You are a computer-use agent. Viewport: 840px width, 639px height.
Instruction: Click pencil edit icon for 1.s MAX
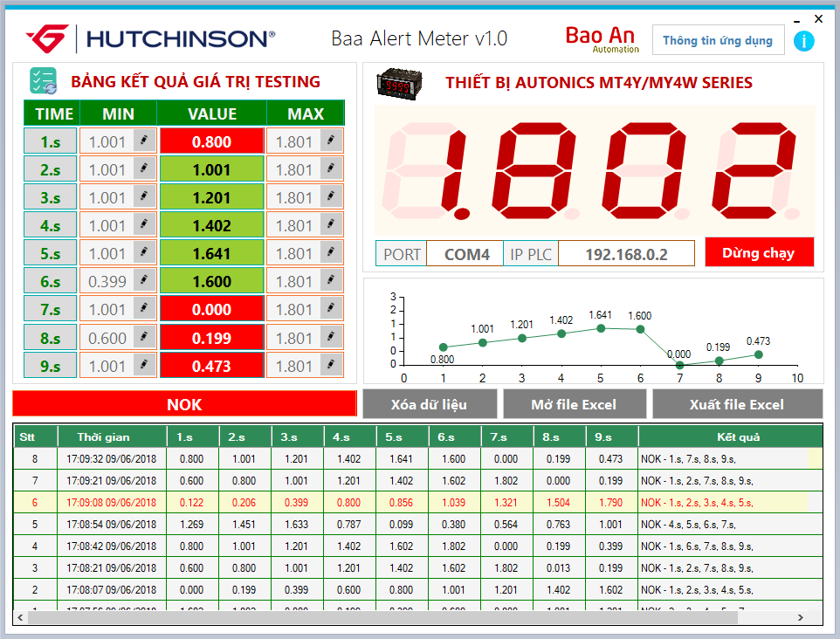pyautogui.click(x=331, y=141)
